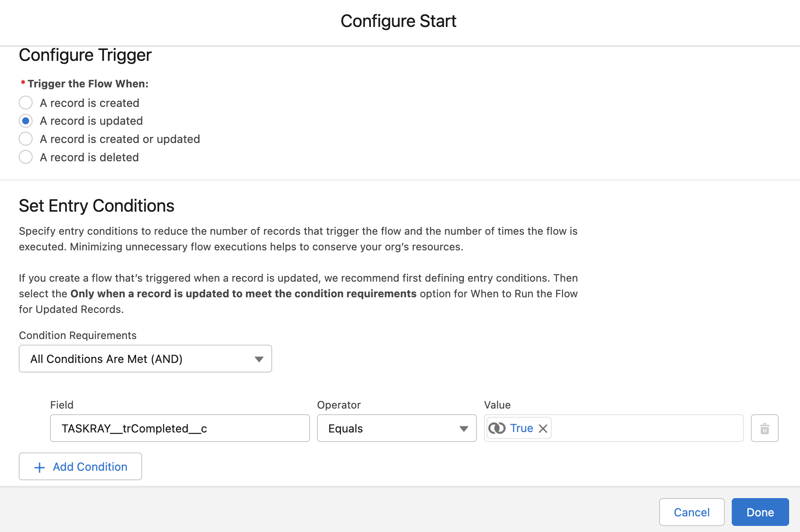Delete the condition row with trash icon
The width and height of the screenshot is (800, 532).
point(764,428)
